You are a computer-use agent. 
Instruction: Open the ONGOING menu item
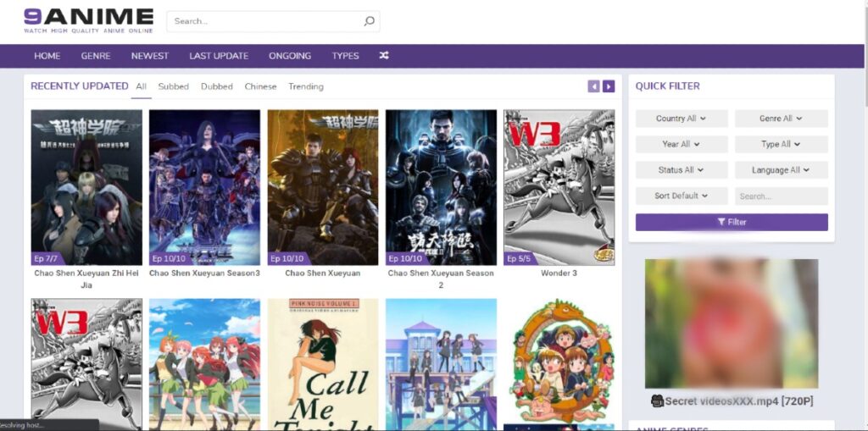click(x=290, y=56)
